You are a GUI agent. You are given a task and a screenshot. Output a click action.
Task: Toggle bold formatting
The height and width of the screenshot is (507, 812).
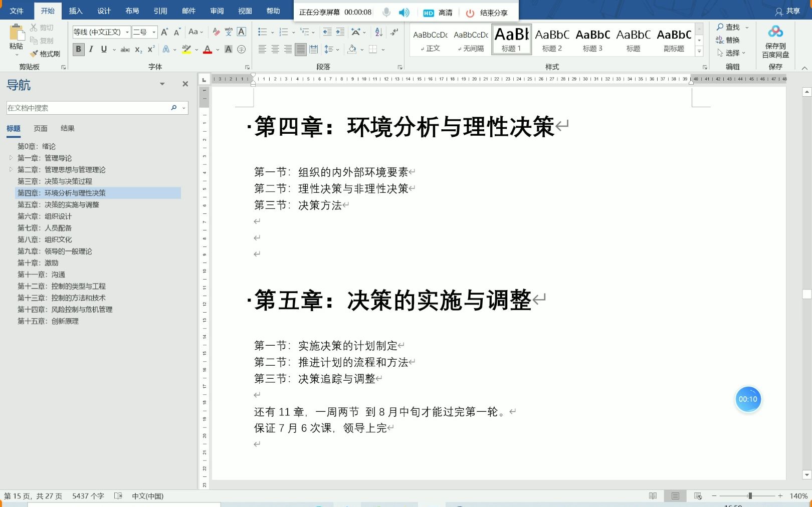pos(78,49)
